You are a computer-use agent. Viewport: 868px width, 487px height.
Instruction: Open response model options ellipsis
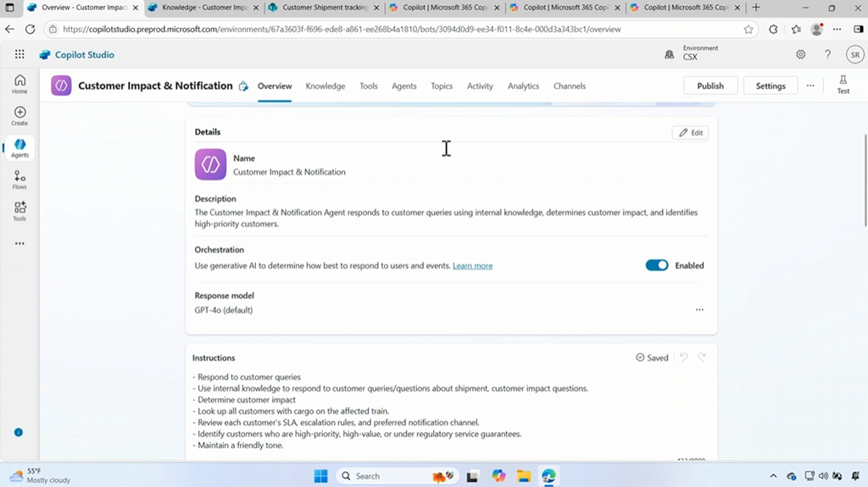[x=699, y=310]
